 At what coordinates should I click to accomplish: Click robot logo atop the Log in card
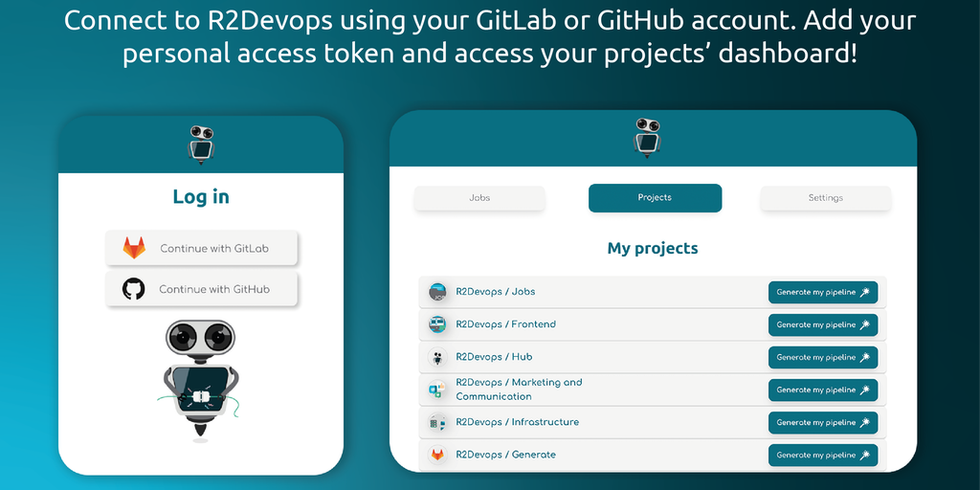(201, 145)
